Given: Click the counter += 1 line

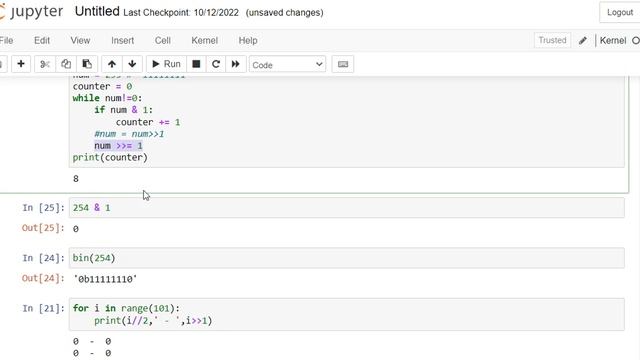Looking at the screenshot, I should (x=148, y=122).
